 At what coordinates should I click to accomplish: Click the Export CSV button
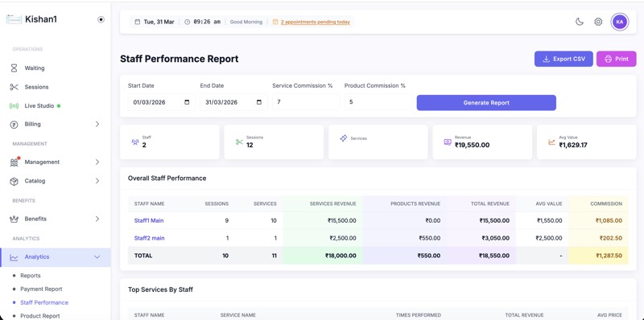(x=563, y=59)
